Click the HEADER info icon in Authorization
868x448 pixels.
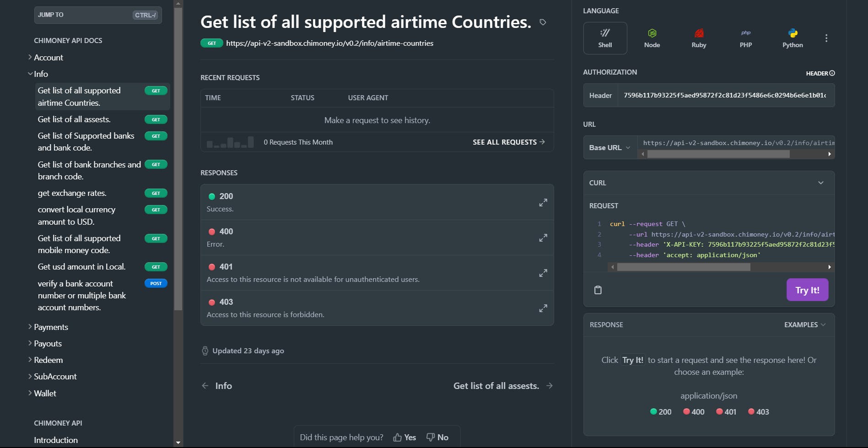[x=832, y=73]
